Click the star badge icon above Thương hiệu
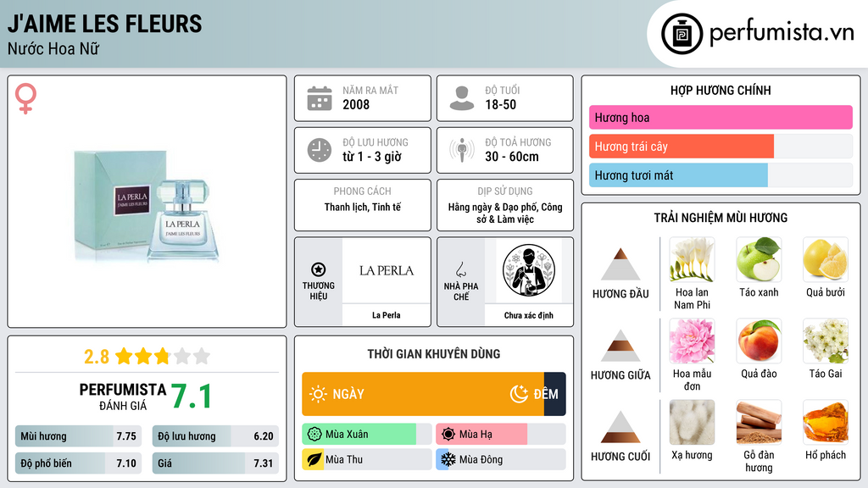The width and height of the screenshot is (868, 488). pos(319,269)
